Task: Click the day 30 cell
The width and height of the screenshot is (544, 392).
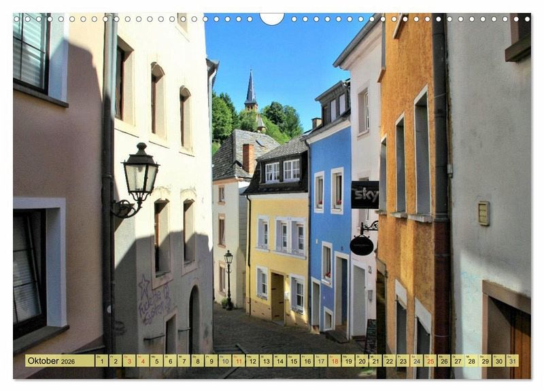Action: pos(499,361)
